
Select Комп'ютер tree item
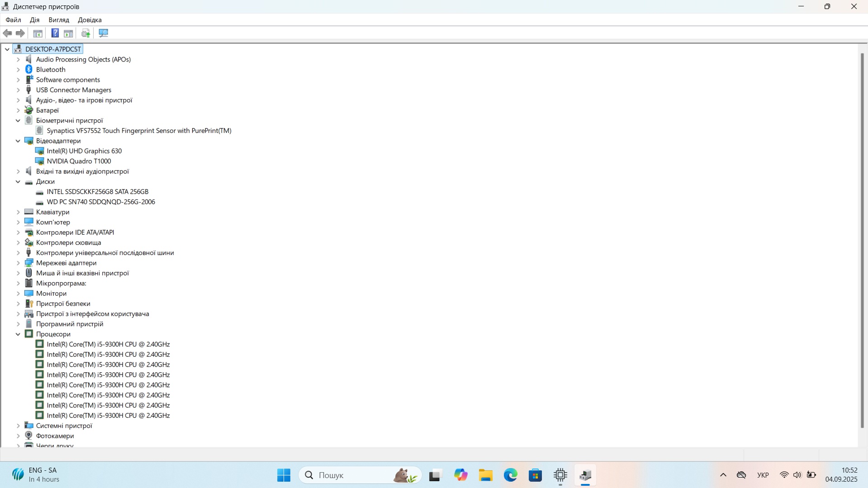pos(53,222)
